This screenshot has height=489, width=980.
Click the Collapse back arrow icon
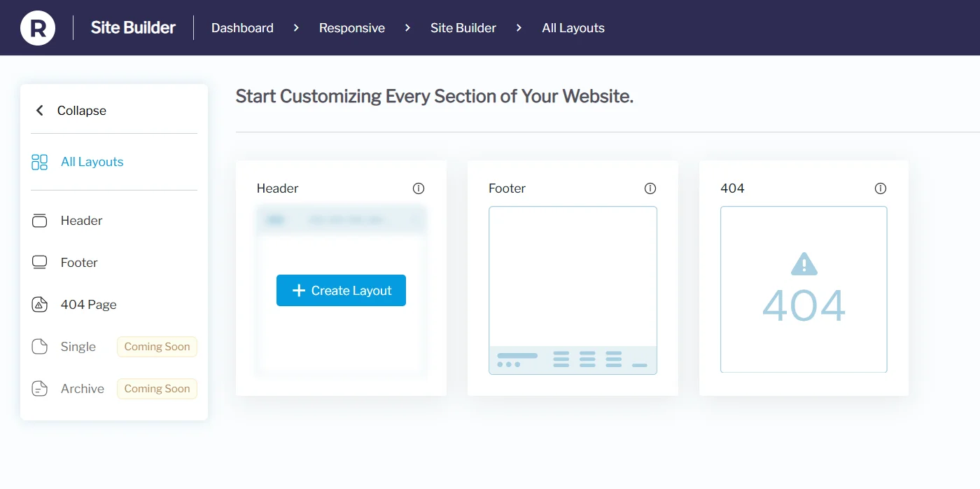(x=40, y=111)
